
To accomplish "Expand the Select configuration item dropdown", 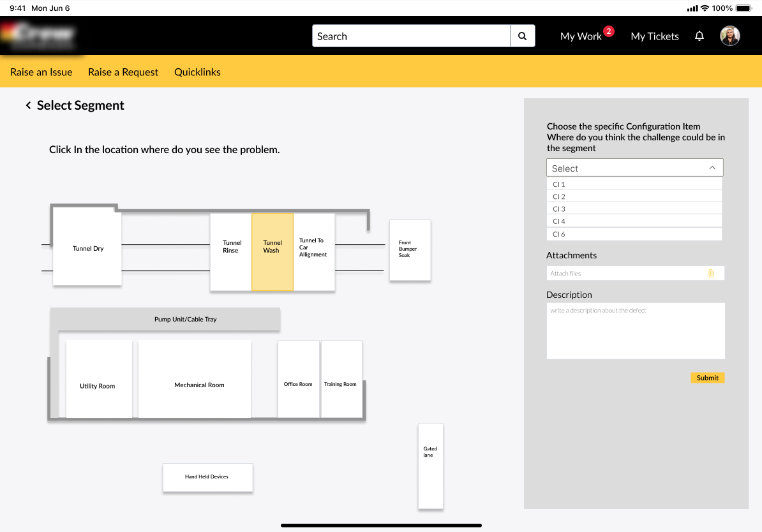I will 634,168.
